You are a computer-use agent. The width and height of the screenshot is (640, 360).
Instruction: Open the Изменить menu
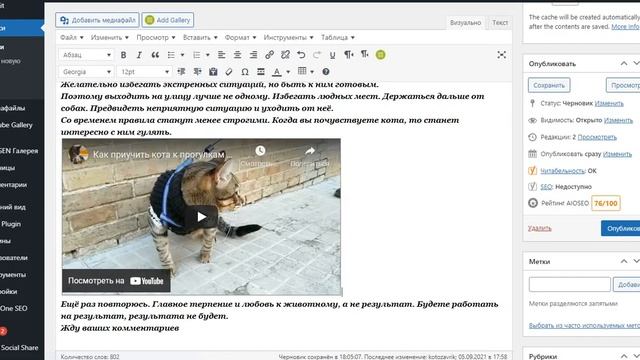click(x=109, y=37)
